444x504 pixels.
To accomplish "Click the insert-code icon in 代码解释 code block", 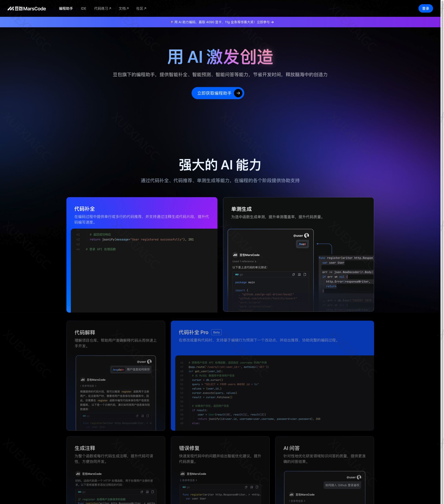I will pyautogui.click(x=142, y=416).
